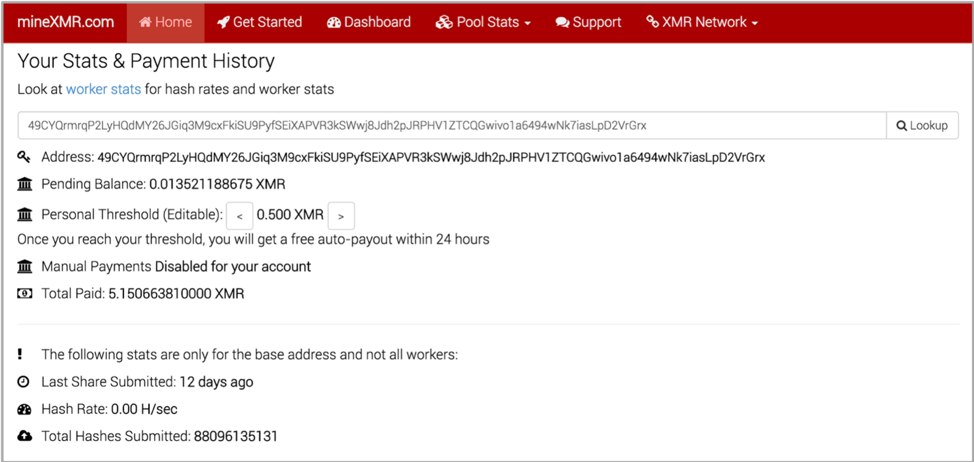Click the mineXMR.com brand logo

click(66, 22)
